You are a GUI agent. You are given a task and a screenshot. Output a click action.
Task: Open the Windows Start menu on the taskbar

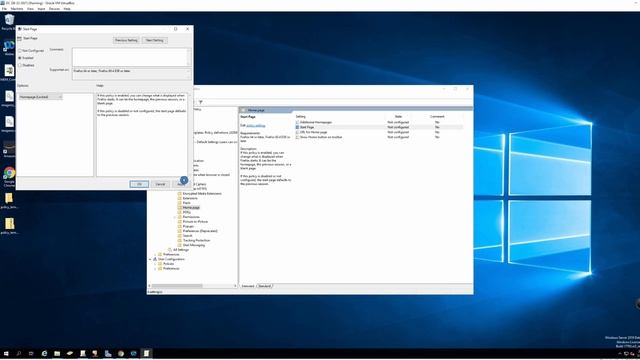(6, 353)
